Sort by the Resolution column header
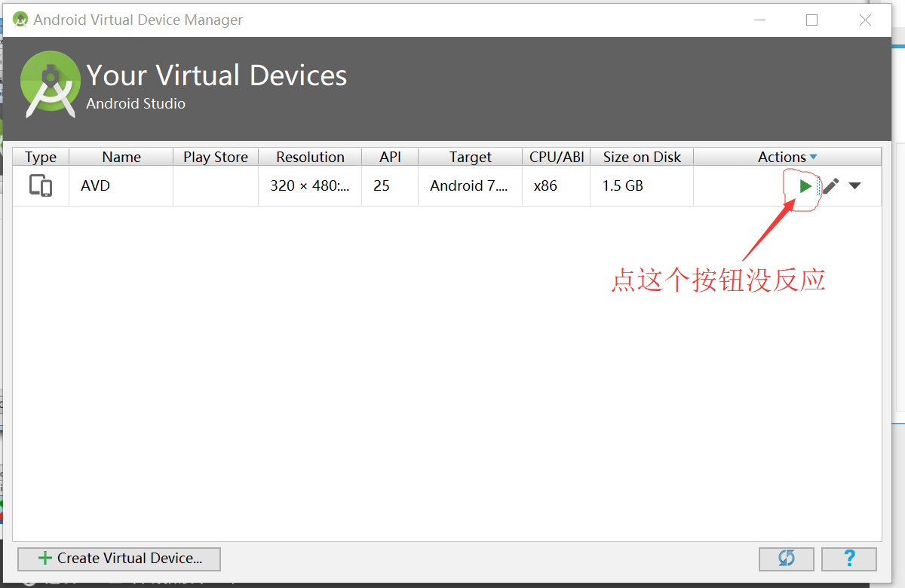Image resolution: width=905 pixels, height=588 pixels. coord(310,157)
